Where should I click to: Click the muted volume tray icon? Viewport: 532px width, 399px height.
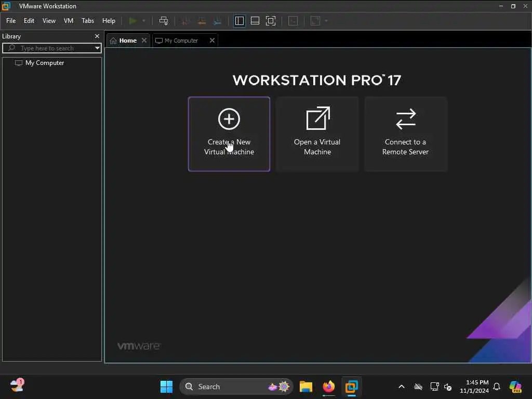pyautogui.click(x=448, y=387)
